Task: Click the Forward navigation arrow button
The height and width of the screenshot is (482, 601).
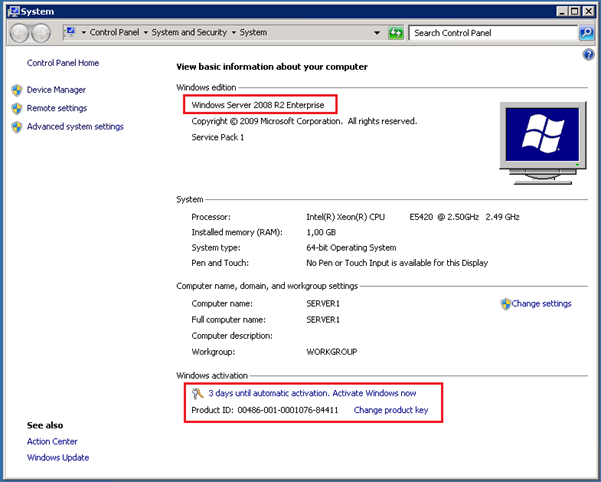Action: pyautogui.click(x=41, y=33)
